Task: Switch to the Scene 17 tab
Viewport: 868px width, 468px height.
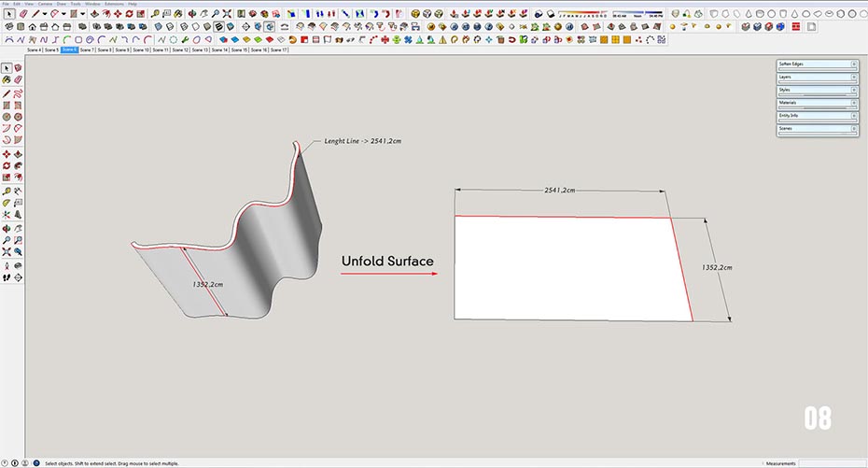Action: click(279, 50)
